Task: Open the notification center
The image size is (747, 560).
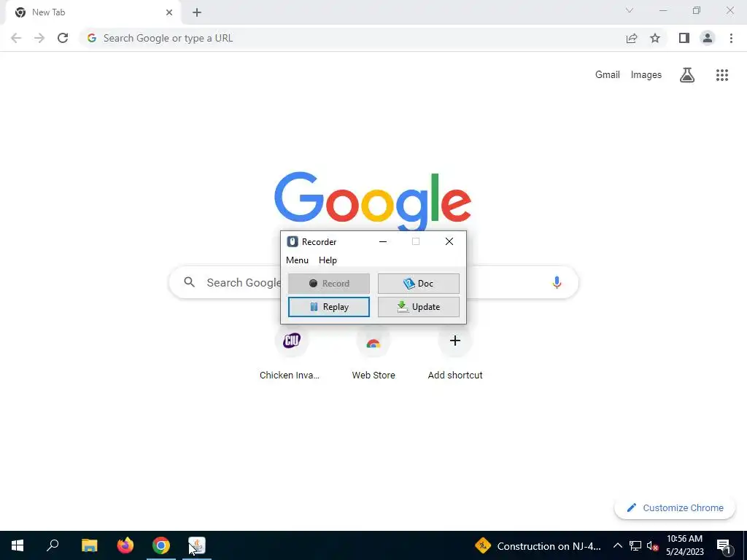Action: [x=724, y=545]
